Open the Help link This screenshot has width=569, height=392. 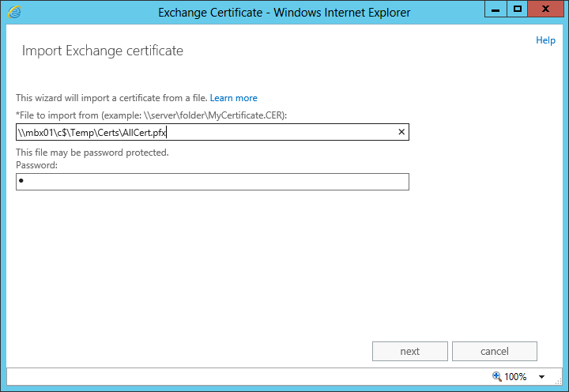point(545,40)
